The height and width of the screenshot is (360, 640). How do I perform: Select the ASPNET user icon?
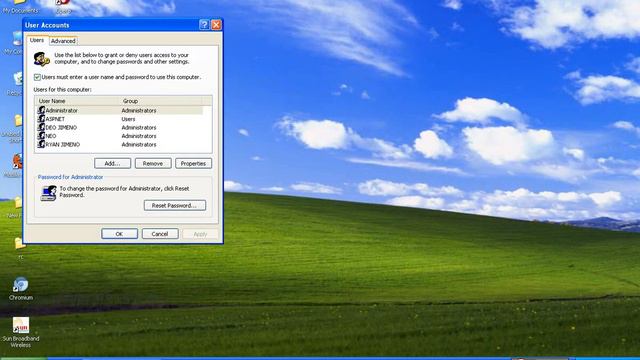pos(41,119)
